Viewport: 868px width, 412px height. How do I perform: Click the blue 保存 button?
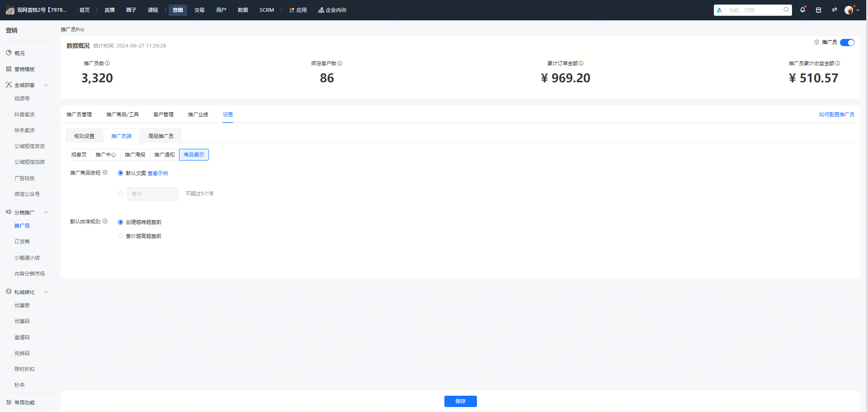click(x=461, y=401)
